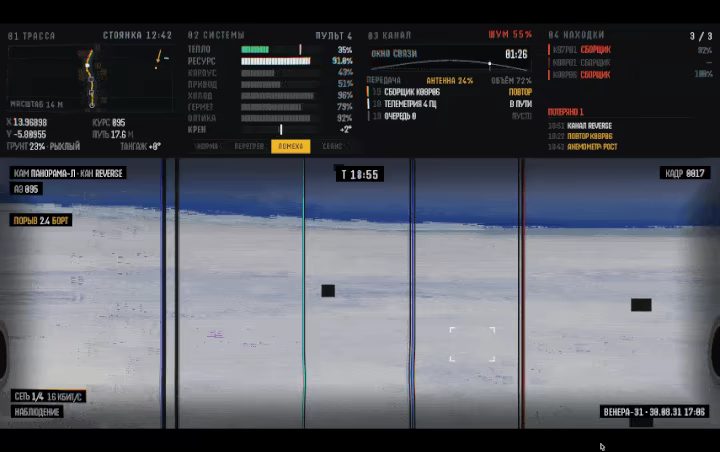Click the orange heading arrow in the map inset
This screenshot has width=720, height=452.
(159, 56)
